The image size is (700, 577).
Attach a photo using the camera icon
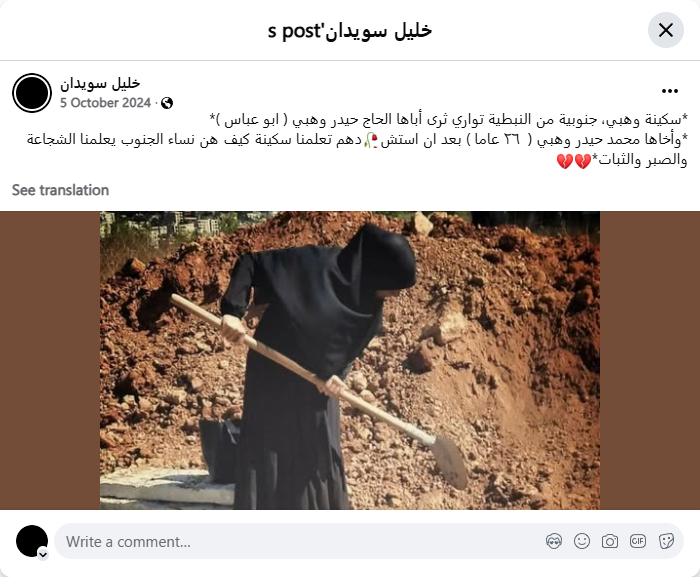point(610,541)
